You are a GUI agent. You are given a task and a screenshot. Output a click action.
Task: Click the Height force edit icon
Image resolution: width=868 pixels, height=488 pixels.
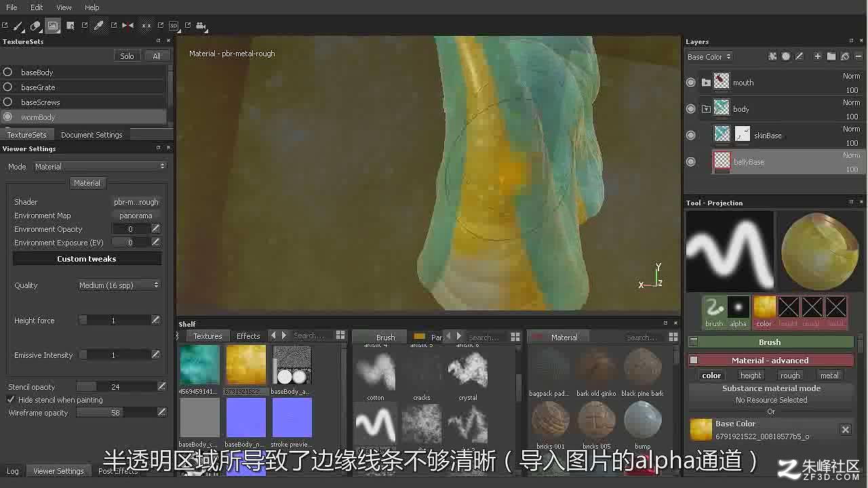pos(156,320)
